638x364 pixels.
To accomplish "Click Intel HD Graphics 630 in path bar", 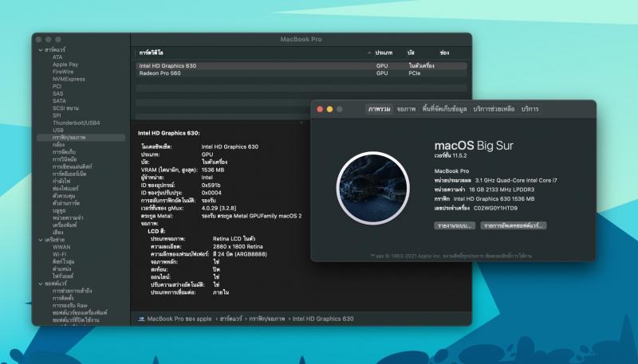I will click(323, 319).
